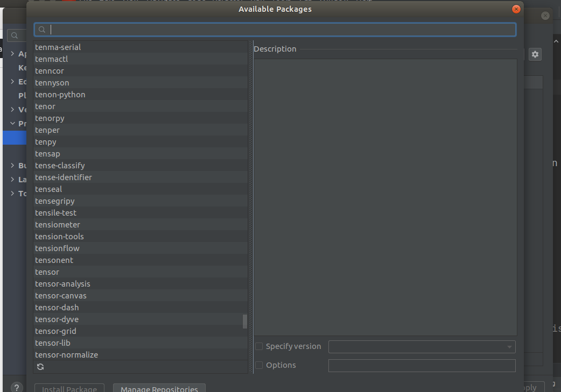
Task: Click the Install Package button
Action: pos(69,388)
